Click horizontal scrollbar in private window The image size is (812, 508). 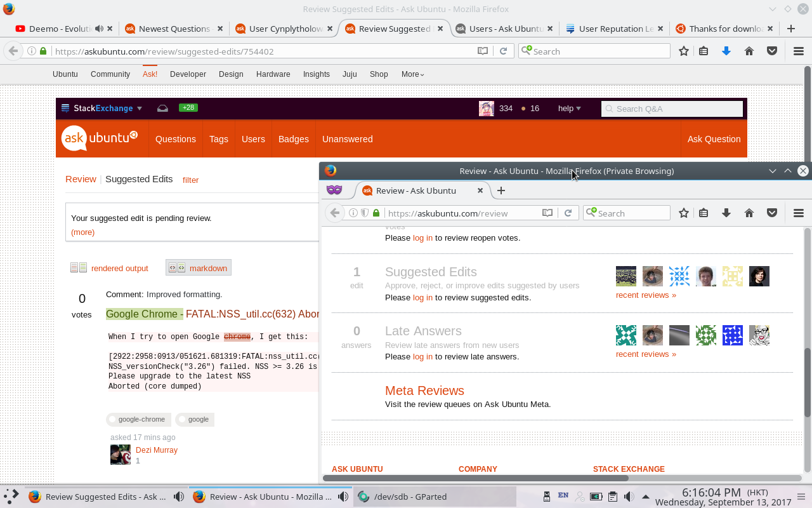[x=476, y=478]
